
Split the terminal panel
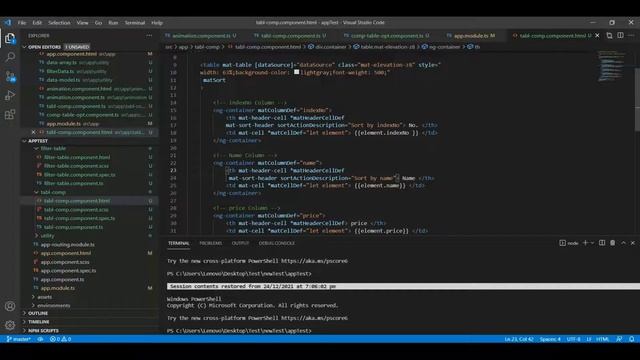[x=602, y=243]
